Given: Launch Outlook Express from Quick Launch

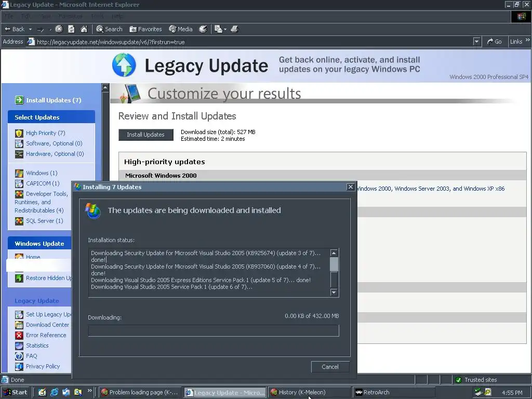Looking at the screenshot, I should pyautogui.click(x=66, y=392).
